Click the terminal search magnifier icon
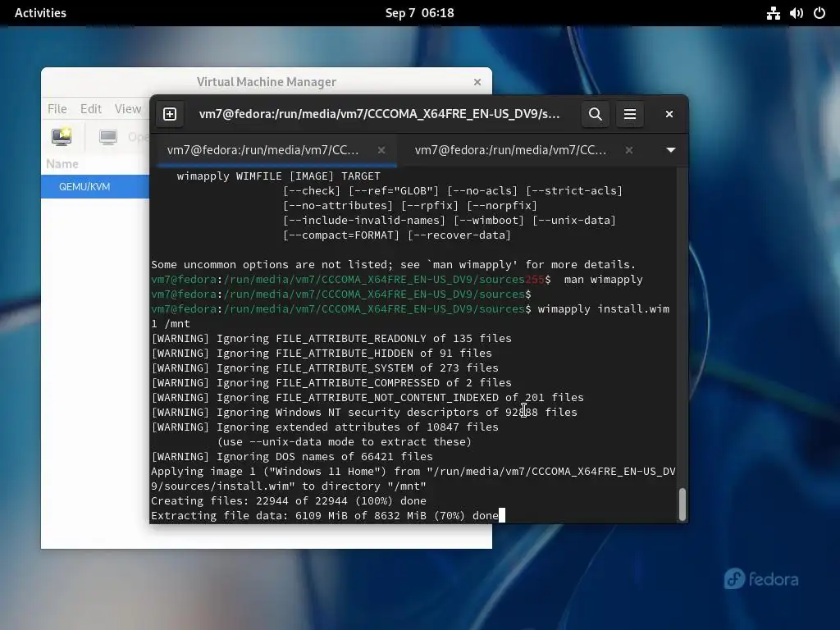This screenshot has width=840, height=630. [596, 114]
